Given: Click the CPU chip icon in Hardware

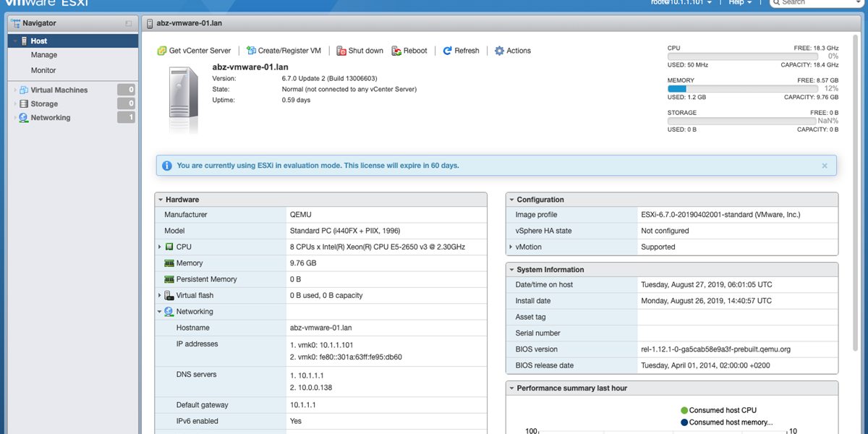Looking at the screenshot, I should [x=169, y=247].
